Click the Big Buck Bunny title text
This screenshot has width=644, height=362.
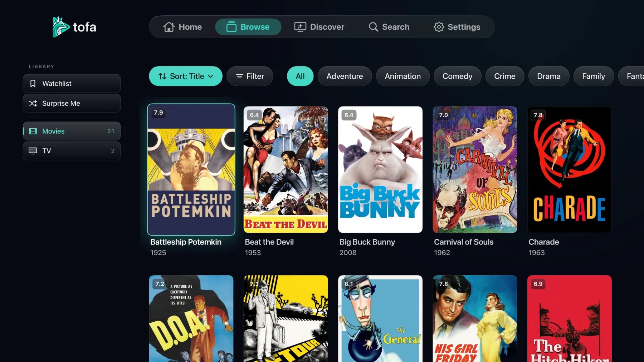pyautogui.click(x=367, y=242)
